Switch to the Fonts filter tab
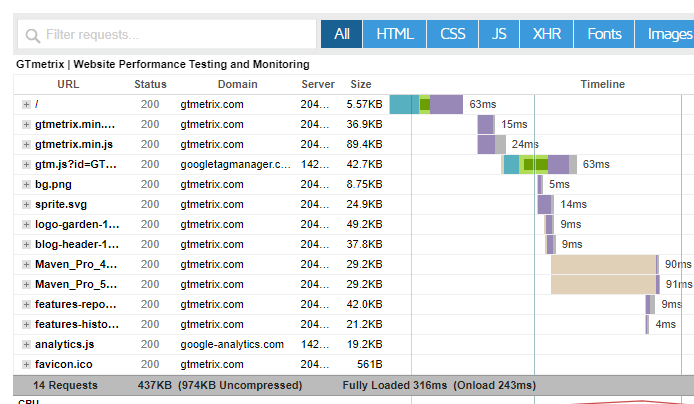This screenshot has width=694, height=404. pos(604,34)
